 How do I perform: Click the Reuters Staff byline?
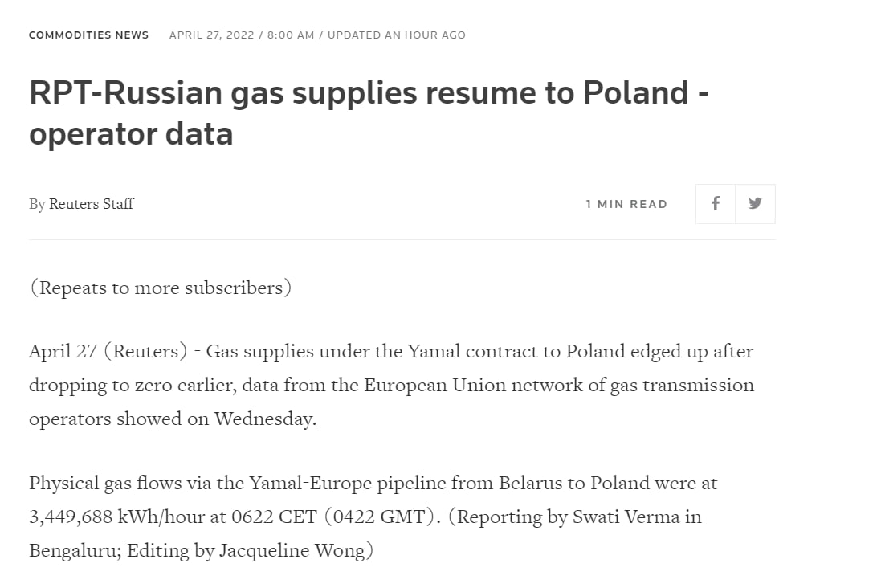(92, 204)
